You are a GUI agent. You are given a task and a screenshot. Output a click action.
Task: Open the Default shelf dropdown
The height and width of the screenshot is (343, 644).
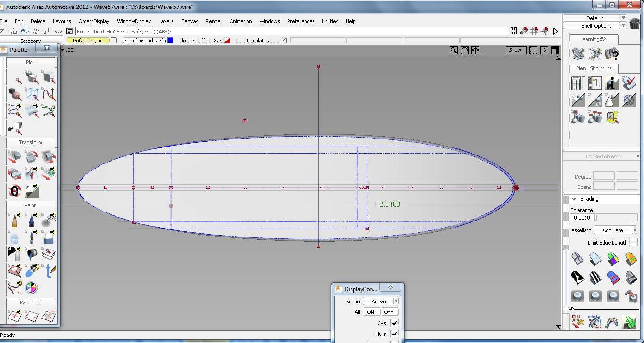(x=622, y=18)
